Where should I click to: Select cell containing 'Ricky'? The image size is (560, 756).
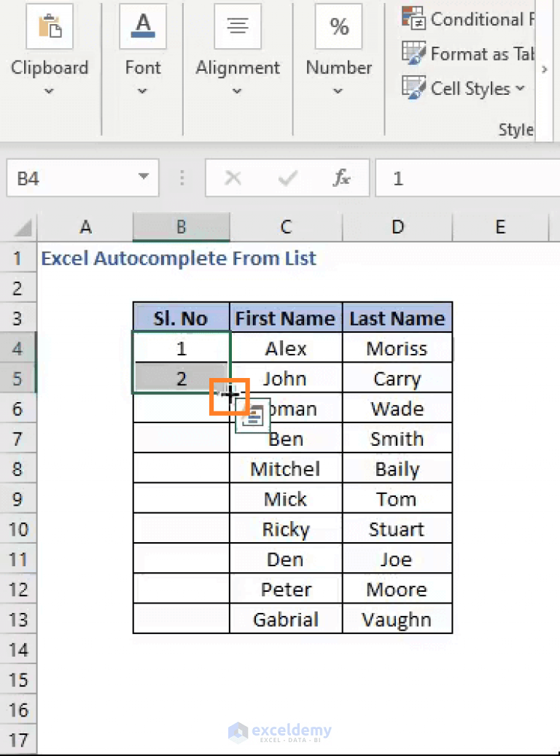tap(287, 529)
